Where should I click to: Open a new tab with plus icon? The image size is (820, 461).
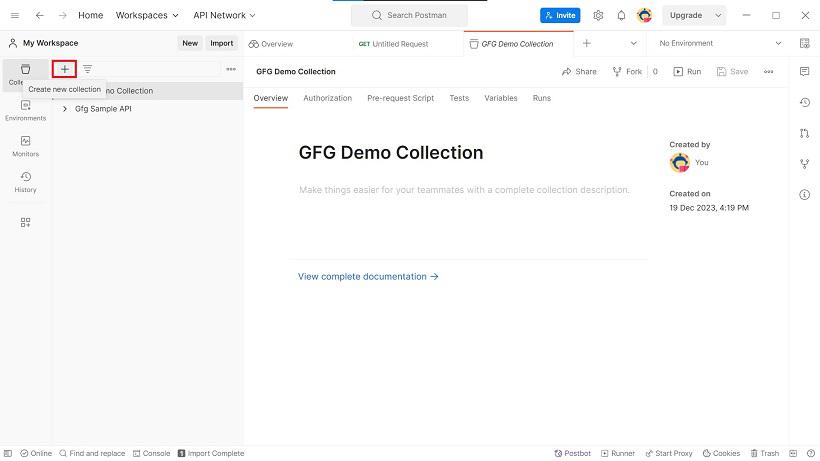pyautogui.click(x=586, y=43)
